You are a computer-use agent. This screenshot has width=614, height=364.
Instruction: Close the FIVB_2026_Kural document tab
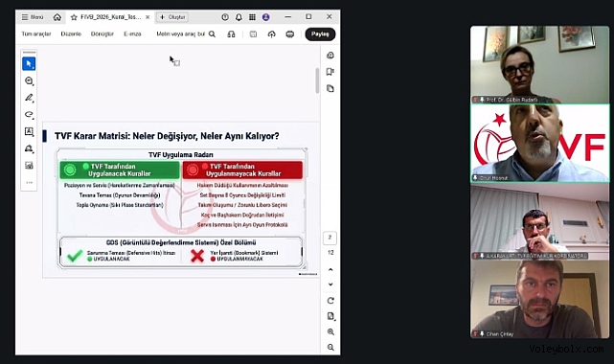[x=148, y=17]
